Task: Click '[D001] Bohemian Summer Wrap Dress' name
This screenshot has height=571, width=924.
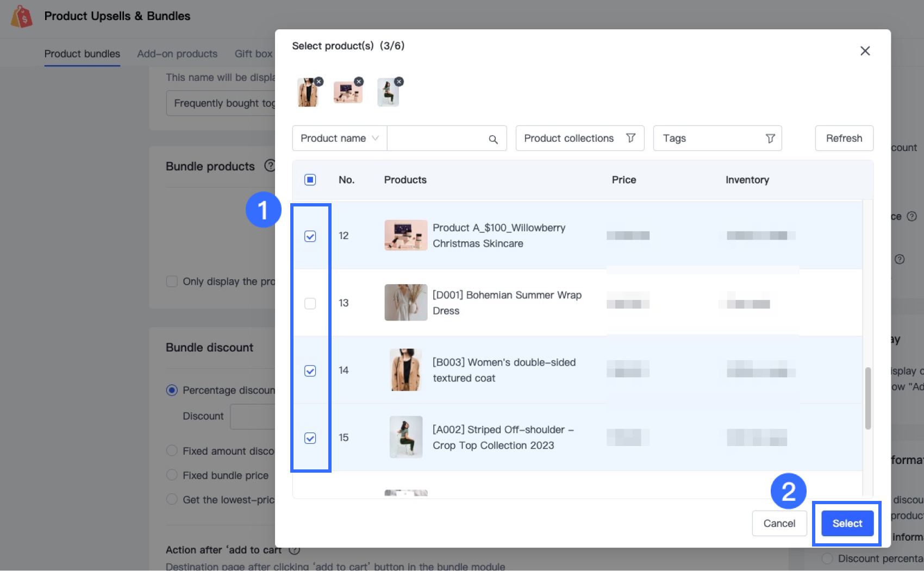Action: click(x=507, y=303)
